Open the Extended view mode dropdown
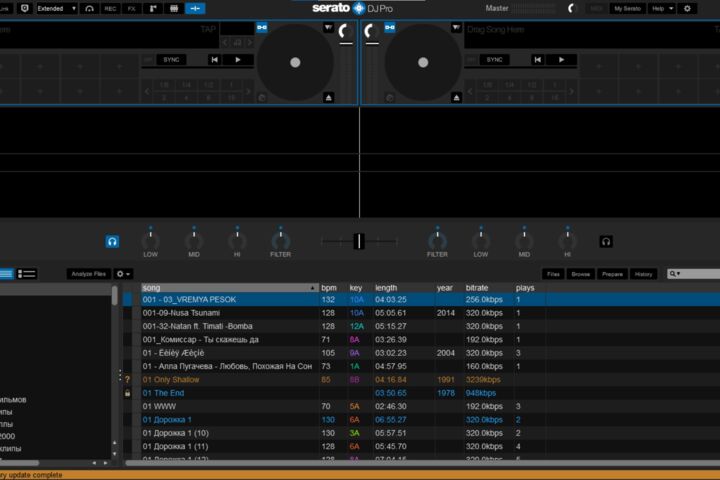720x480 pixels. point(56,8)
